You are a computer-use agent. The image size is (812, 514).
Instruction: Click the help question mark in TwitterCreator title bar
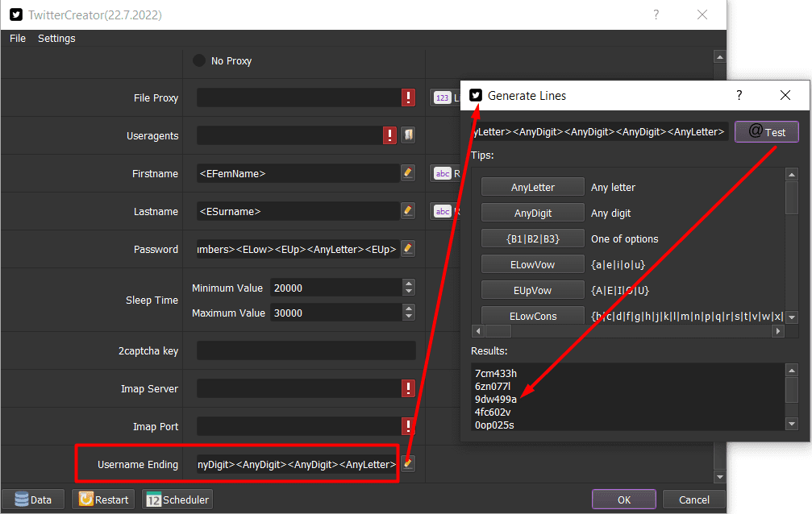coord(656,15)
